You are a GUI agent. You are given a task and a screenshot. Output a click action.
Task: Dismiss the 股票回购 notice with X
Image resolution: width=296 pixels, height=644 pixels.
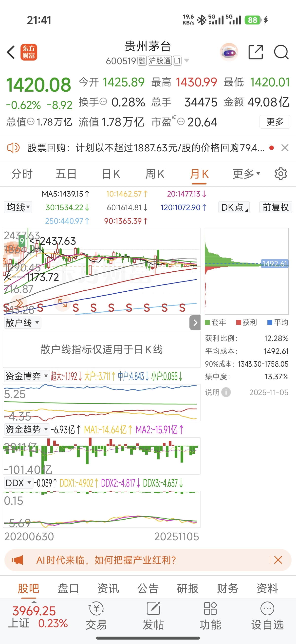(285, 148)
